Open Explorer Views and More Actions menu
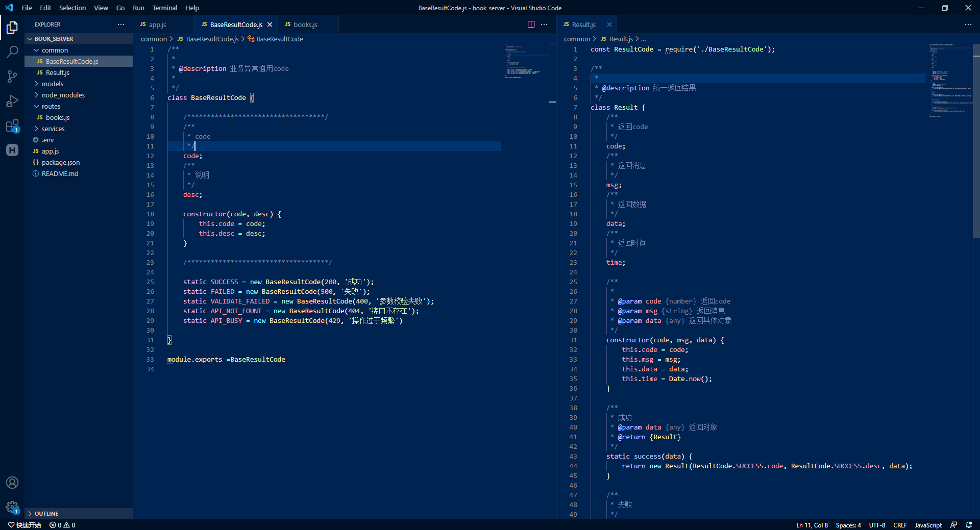This screenshot has width=980, height=530. pos(121,24)
